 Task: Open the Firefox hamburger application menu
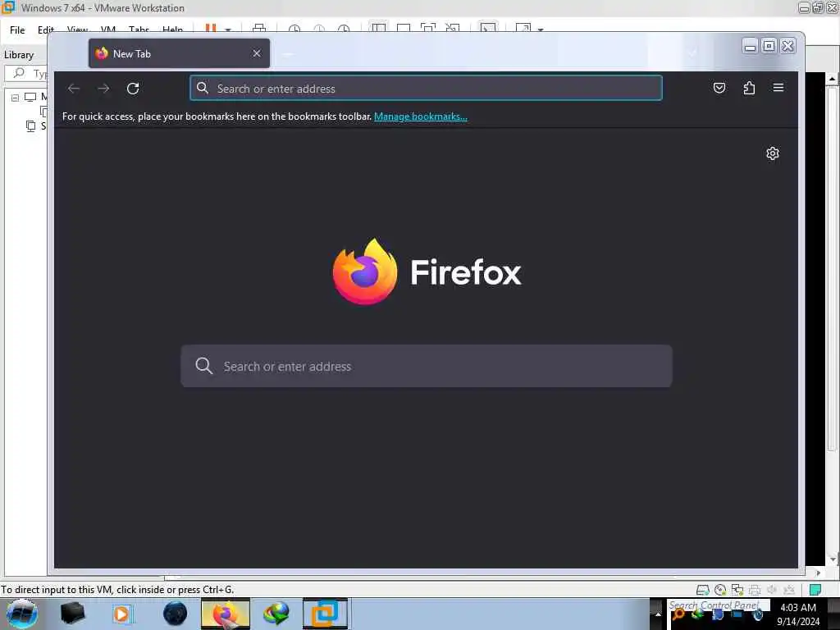[778, 87]
